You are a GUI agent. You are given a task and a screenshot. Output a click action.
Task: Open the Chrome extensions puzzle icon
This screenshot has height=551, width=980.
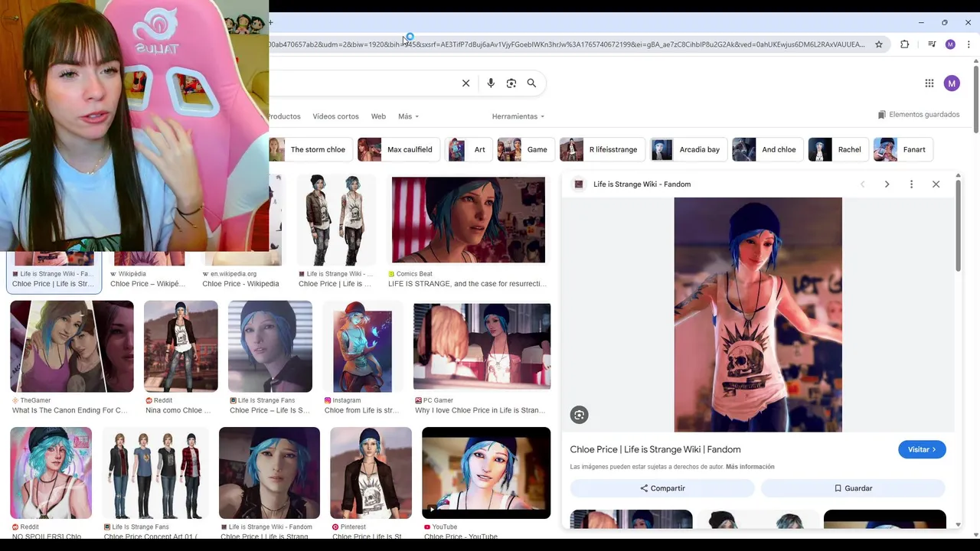click(904, 44)
